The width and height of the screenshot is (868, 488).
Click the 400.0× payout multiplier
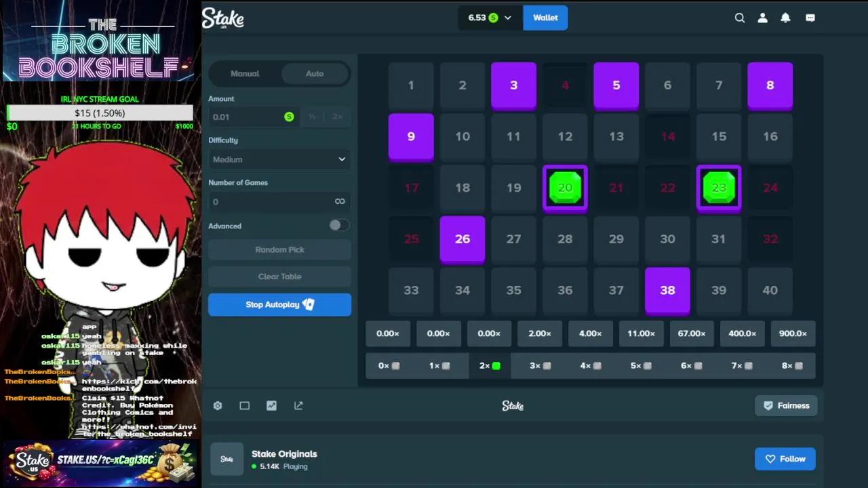click(743, 333)
